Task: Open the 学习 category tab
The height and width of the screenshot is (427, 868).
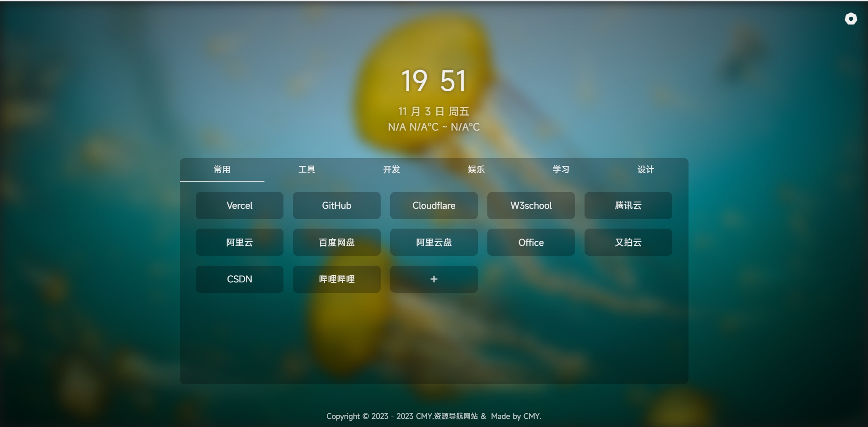Action: pos(561,170)
